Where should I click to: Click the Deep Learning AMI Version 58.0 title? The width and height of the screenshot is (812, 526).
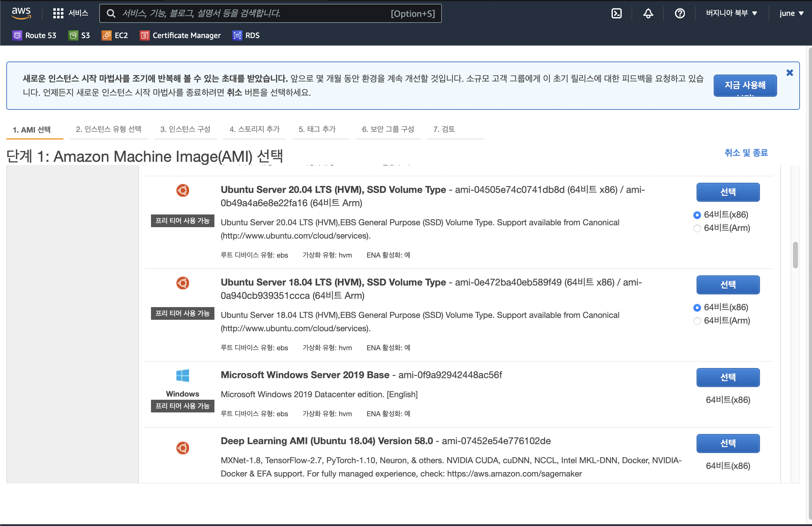pyautogui.click(x=327, y=441)
